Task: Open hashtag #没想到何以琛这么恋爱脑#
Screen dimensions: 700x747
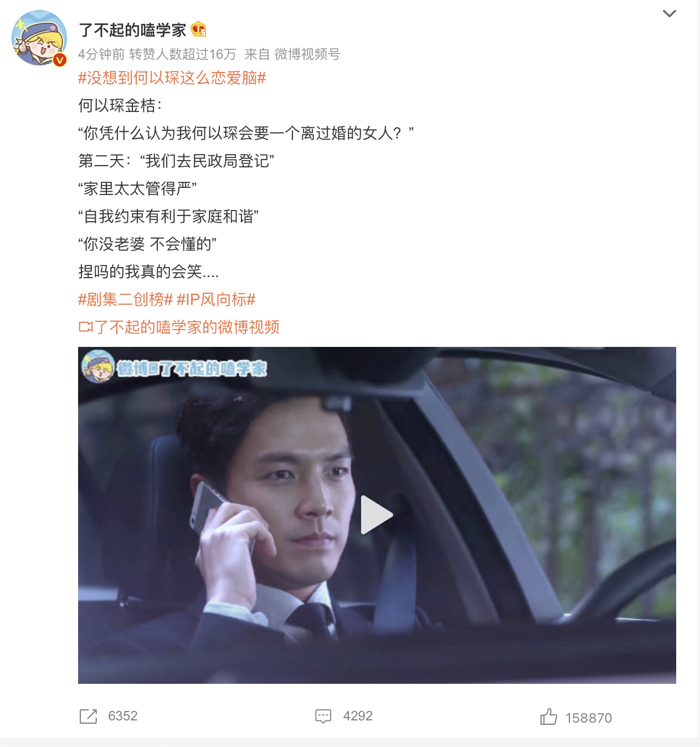Action: point(172,78)
